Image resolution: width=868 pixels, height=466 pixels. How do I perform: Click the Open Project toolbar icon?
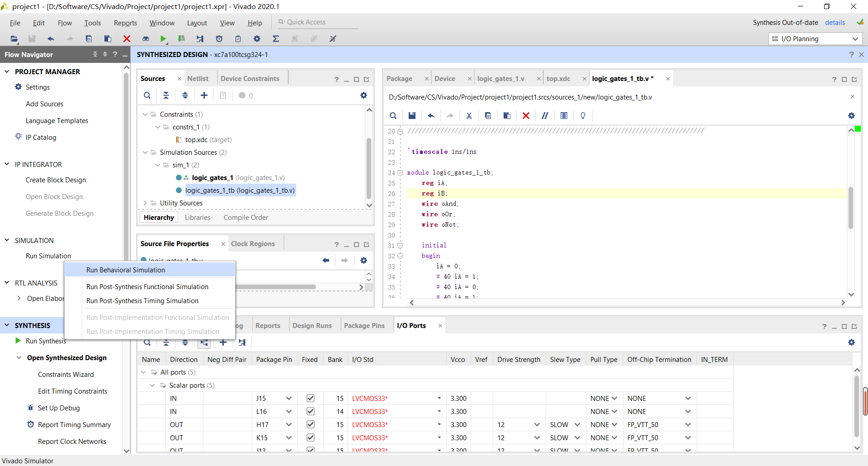[14, 39]
